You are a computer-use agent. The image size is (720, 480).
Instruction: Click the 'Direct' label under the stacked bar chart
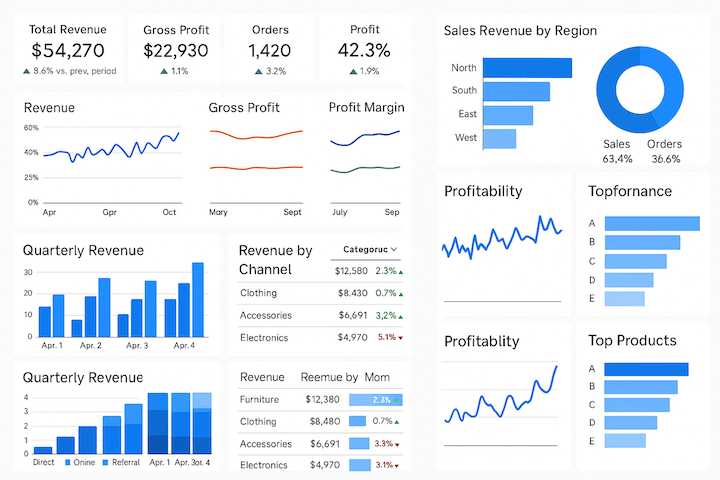coord(44,463)
